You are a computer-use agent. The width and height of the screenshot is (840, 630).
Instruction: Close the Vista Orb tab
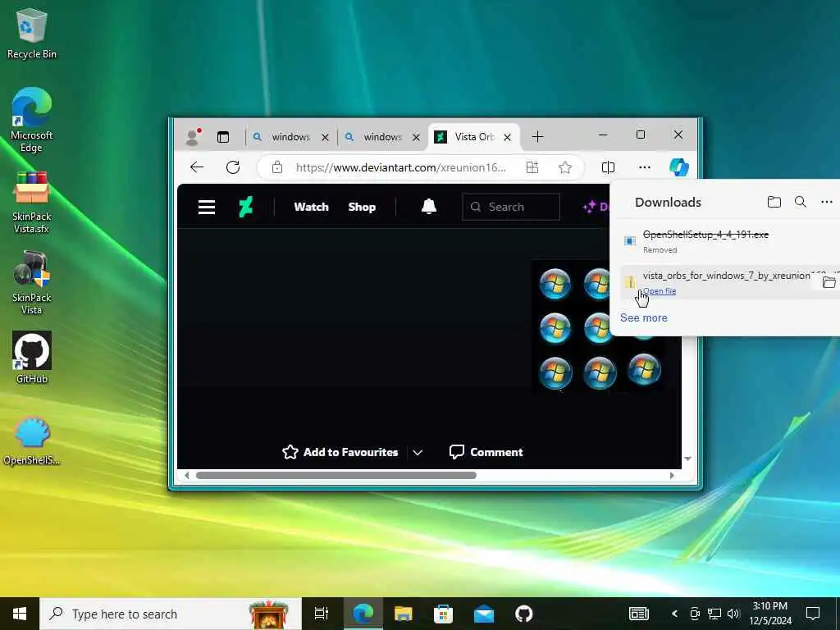point(507,138)
